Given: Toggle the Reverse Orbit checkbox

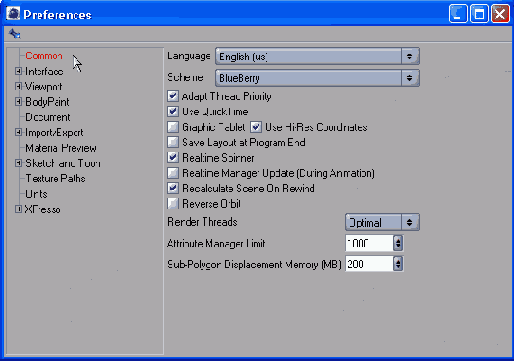Looking at the screenshot, I should point(173,204).
